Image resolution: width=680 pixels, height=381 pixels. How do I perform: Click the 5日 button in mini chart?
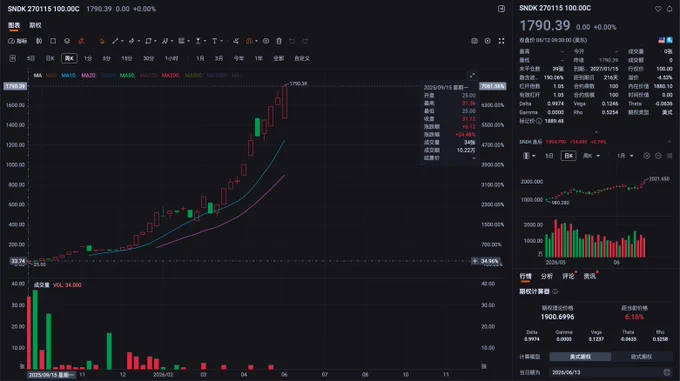point(549,156)
